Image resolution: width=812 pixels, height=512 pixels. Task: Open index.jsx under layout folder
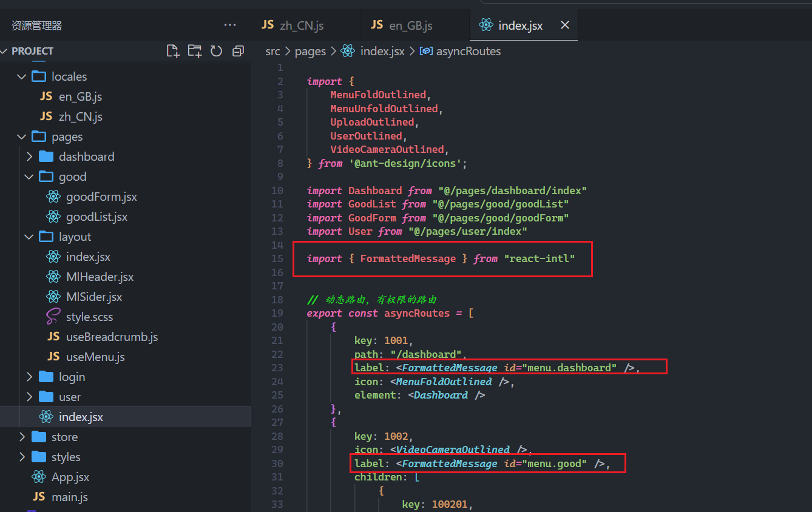coord(88,257)
